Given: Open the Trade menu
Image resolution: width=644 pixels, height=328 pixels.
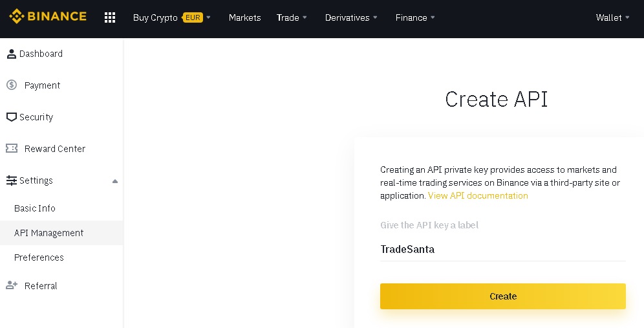Looking at the screenshot, I should point(288,17).
